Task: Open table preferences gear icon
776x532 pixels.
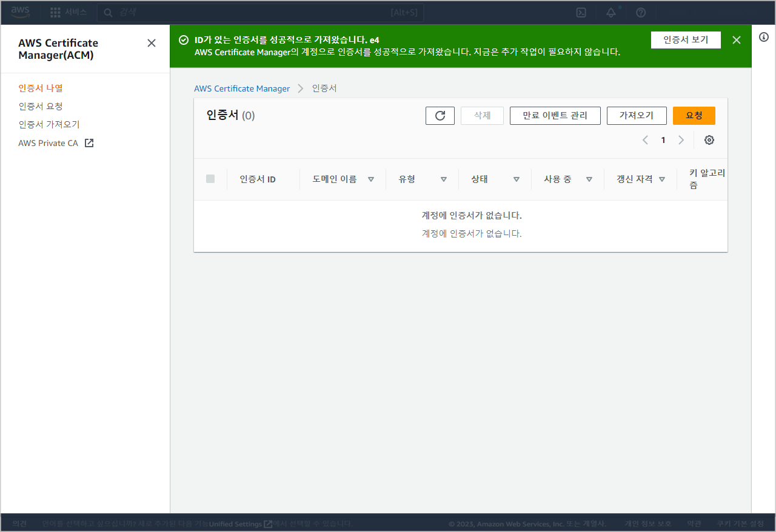Action: point(709,140)
